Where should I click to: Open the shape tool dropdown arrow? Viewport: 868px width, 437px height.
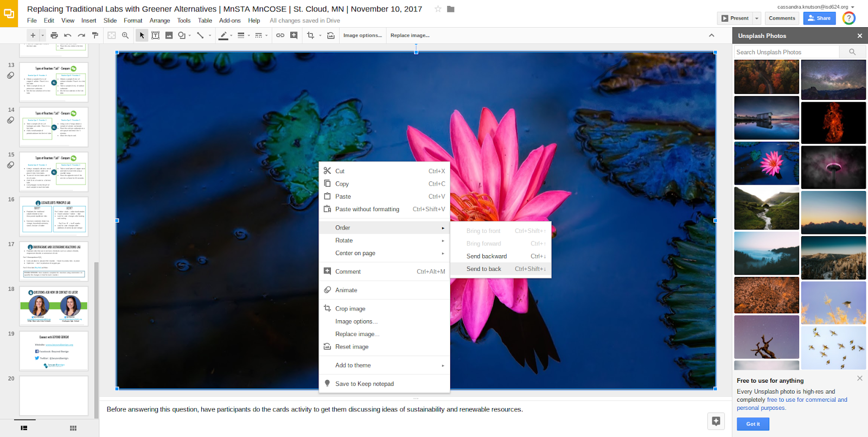(x=189, y=35)
